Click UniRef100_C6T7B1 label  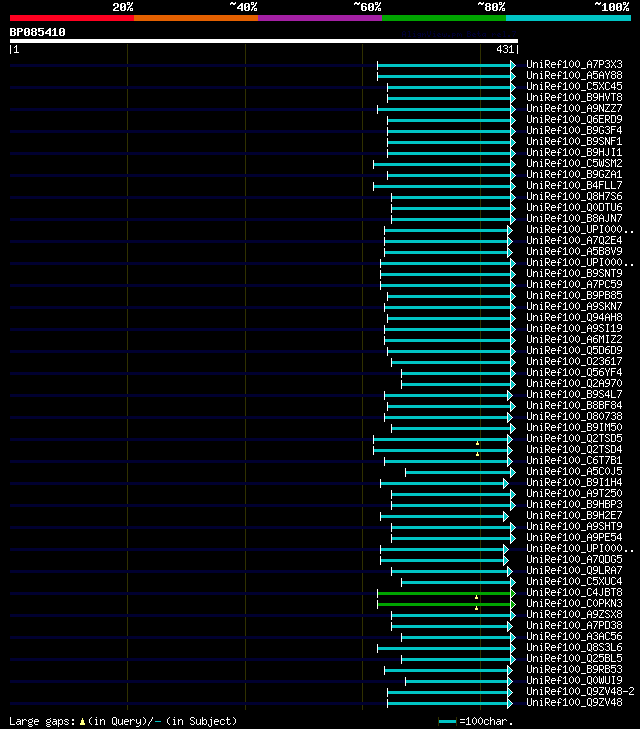[x=574, y=461]
